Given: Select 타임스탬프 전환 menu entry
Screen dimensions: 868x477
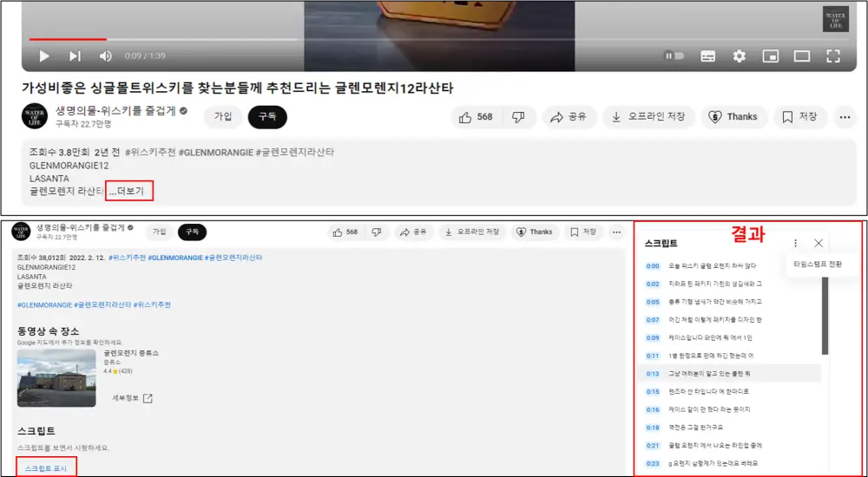Looking at the screenshot, I should [817, 264].
